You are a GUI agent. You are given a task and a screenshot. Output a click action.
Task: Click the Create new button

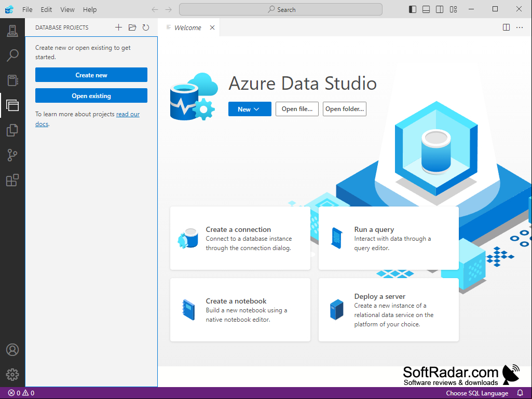(x=91, y=75)
